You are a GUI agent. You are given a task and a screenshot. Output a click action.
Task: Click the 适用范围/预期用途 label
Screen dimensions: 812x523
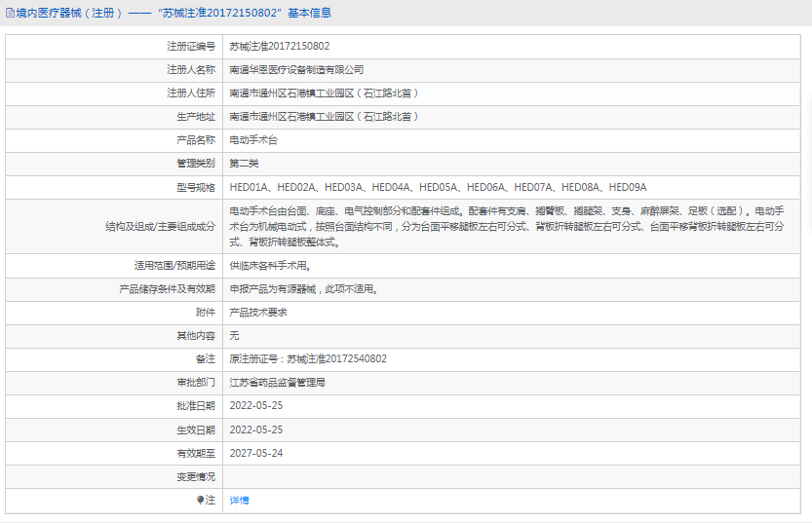click(x=174, y=266)
